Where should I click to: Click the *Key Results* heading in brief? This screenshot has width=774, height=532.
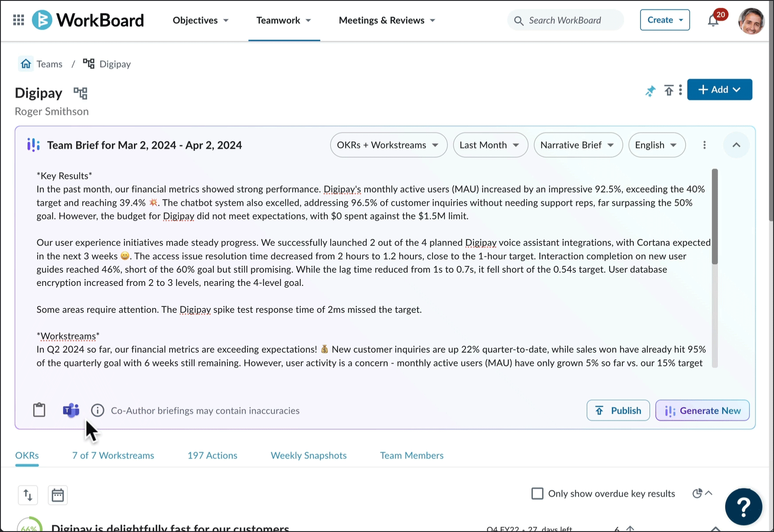point(64,176)
